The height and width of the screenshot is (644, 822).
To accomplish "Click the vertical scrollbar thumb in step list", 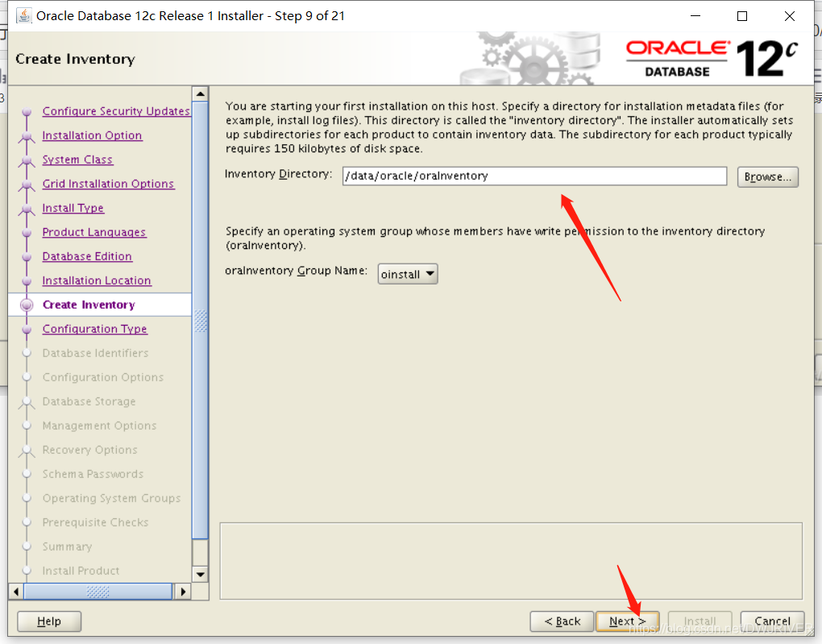I will click(x=200, y=321).
